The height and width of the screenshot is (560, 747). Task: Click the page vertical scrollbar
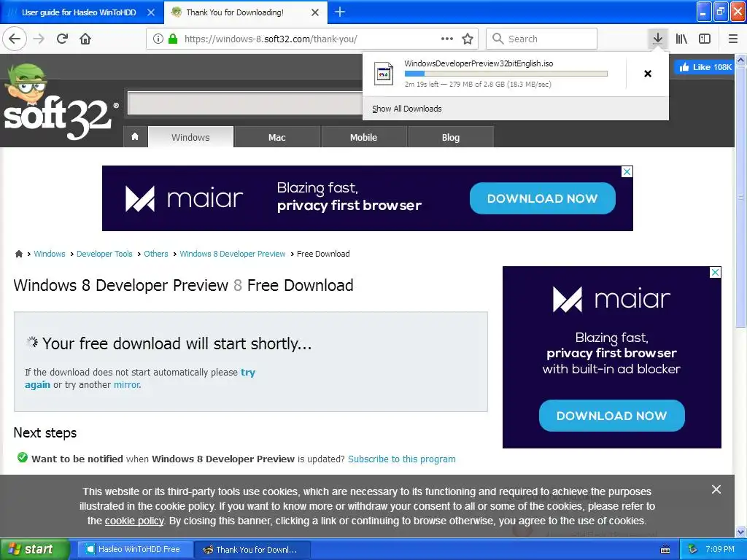740,198
